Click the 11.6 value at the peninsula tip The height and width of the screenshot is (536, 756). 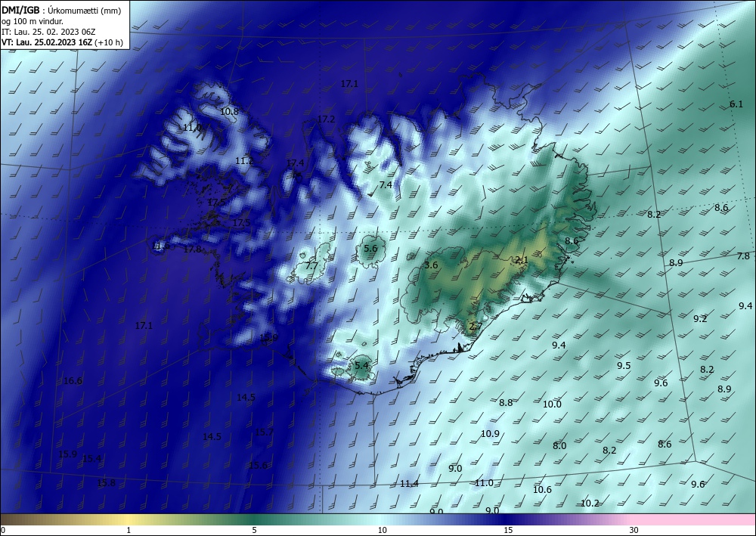coord(160,246)
